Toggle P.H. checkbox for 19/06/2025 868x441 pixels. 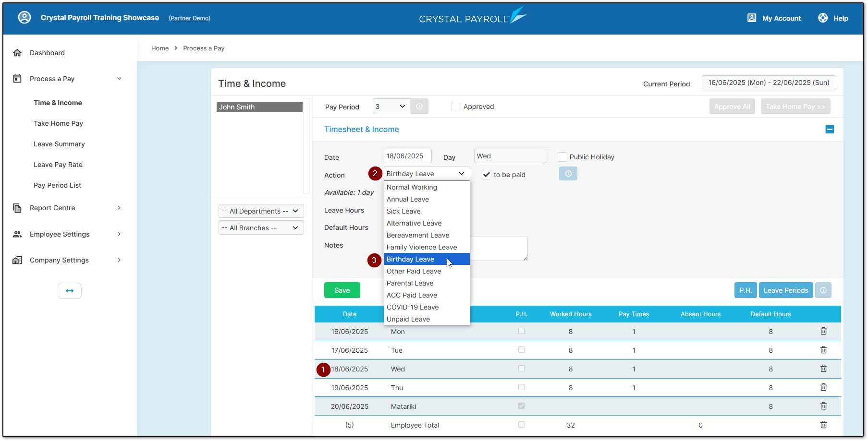click(x=522, y=387)
